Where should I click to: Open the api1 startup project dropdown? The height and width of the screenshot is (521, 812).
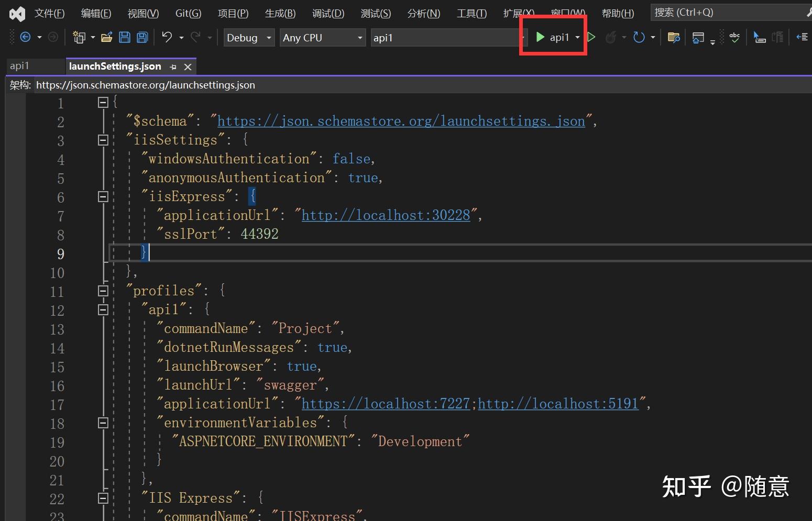click(448, 38)
